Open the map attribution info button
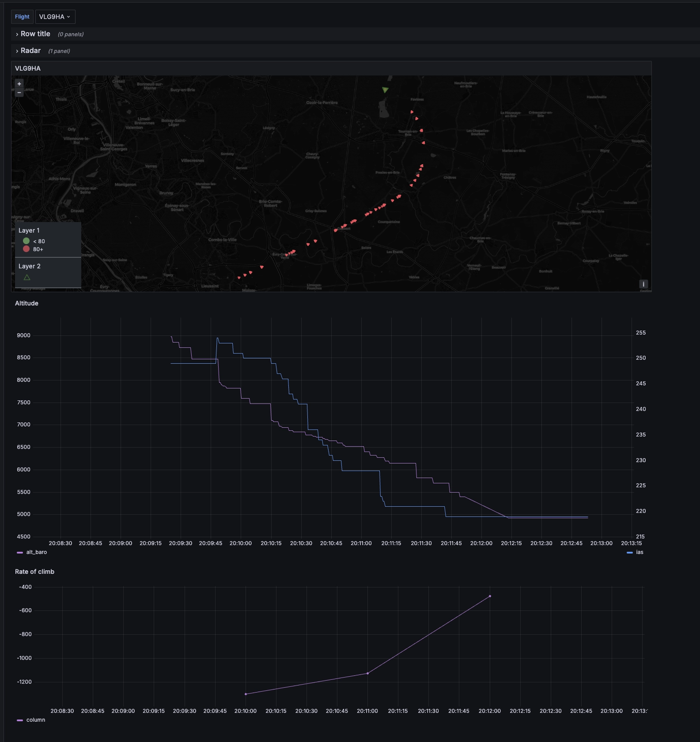This screenshot has width=700, height=742. (643, 284)
